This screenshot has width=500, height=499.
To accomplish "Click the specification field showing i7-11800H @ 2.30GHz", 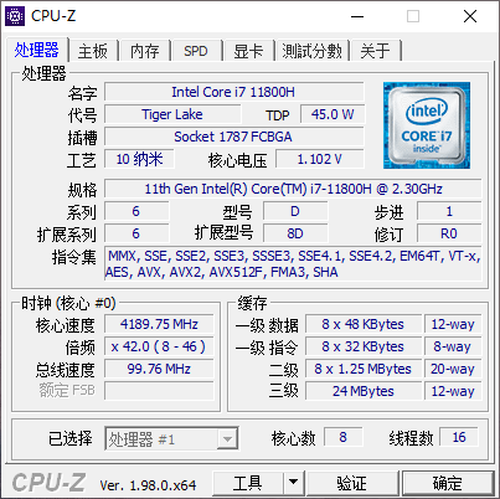I will pos(293,189).
